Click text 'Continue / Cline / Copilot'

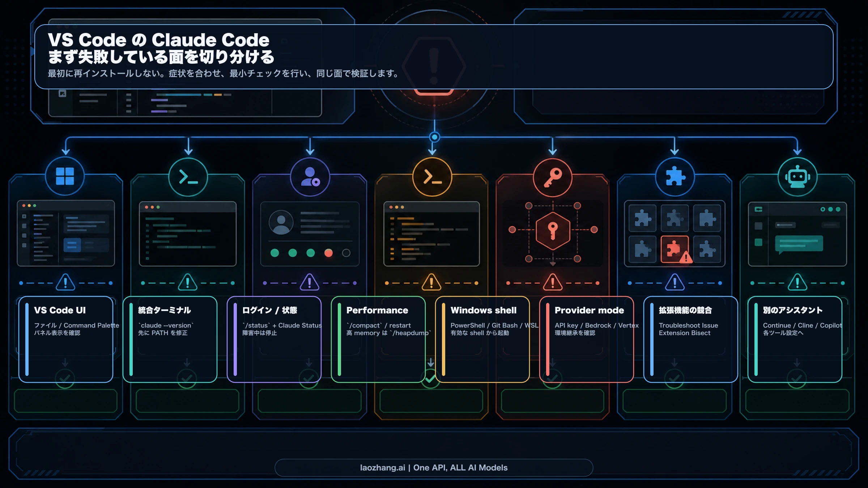point(803,325)
